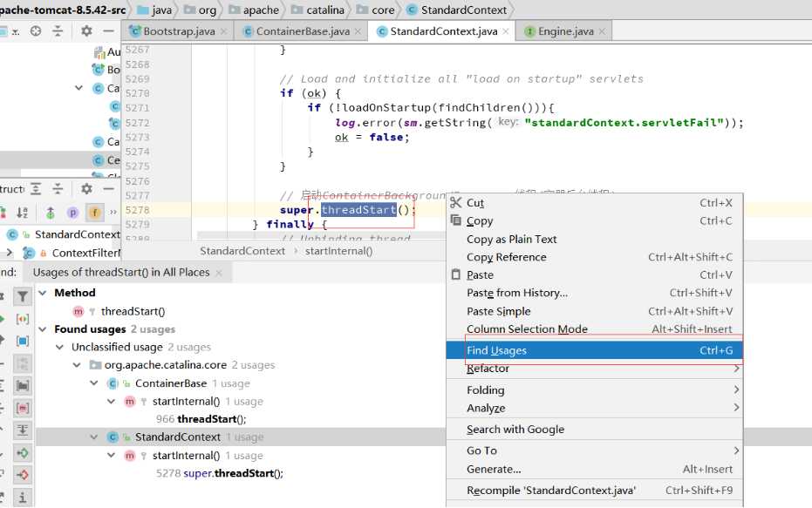
Task: Click Find Usages in context menu
Action: point(595,350)
